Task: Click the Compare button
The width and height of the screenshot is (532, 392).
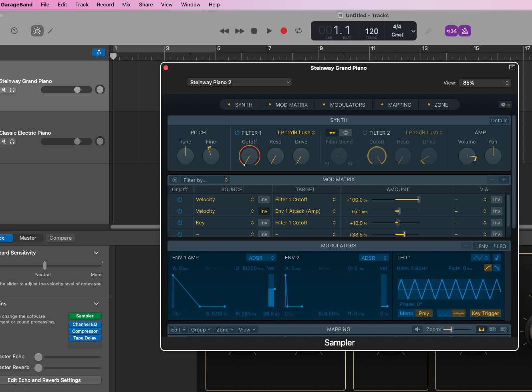Action: coord(60,238)
